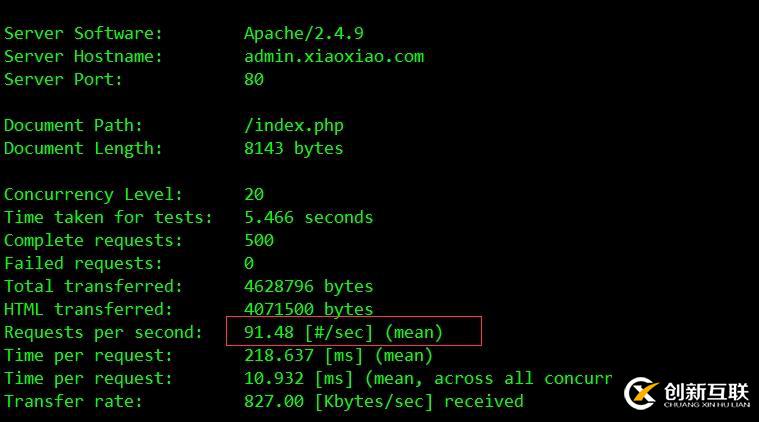Click the red-boxed 91.48 requests per second
The width and height of the screenshot is (759, 422).
(343, 332)
